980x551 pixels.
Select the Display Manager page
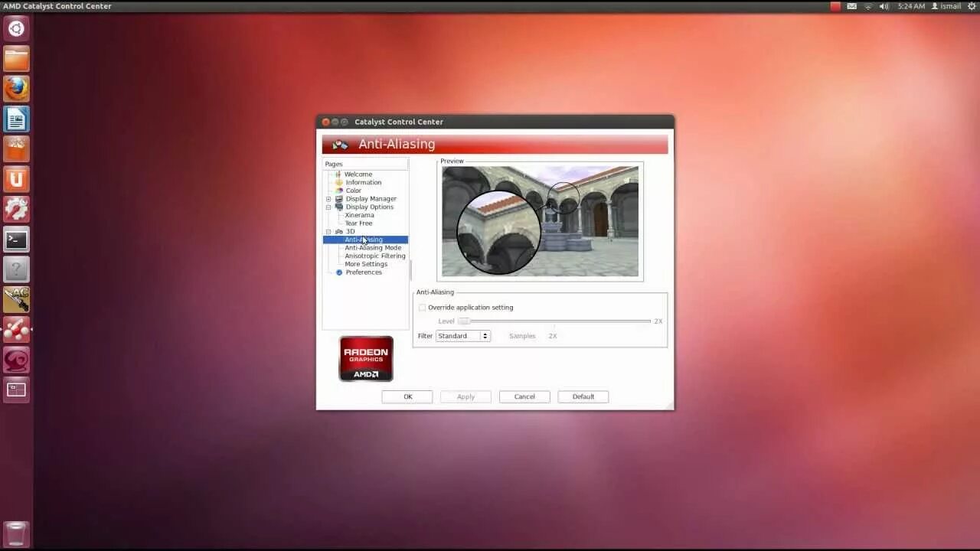(371, 199)
